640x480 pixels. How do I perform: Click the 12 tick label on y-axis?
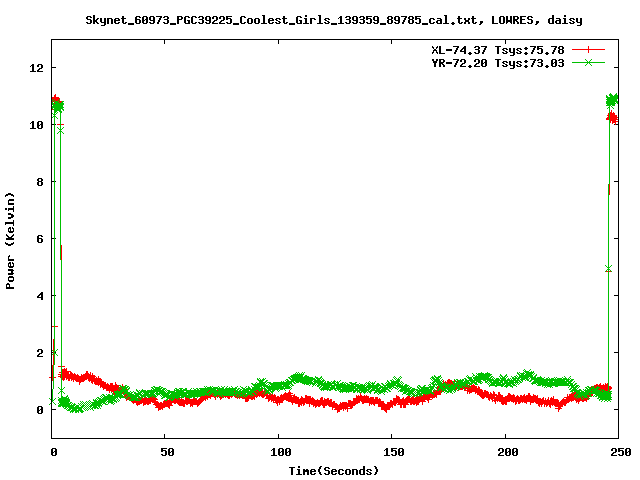pyautogui.click(x=37, y=68)
